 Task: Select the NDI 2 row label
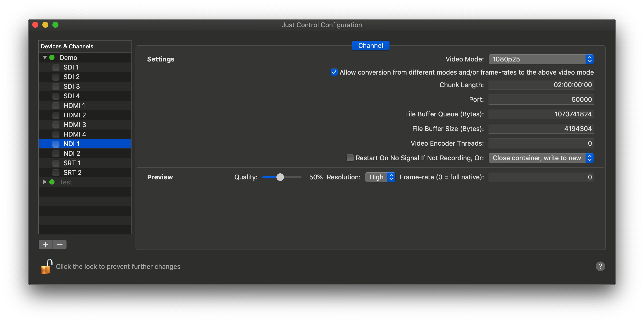click(72, 153)
